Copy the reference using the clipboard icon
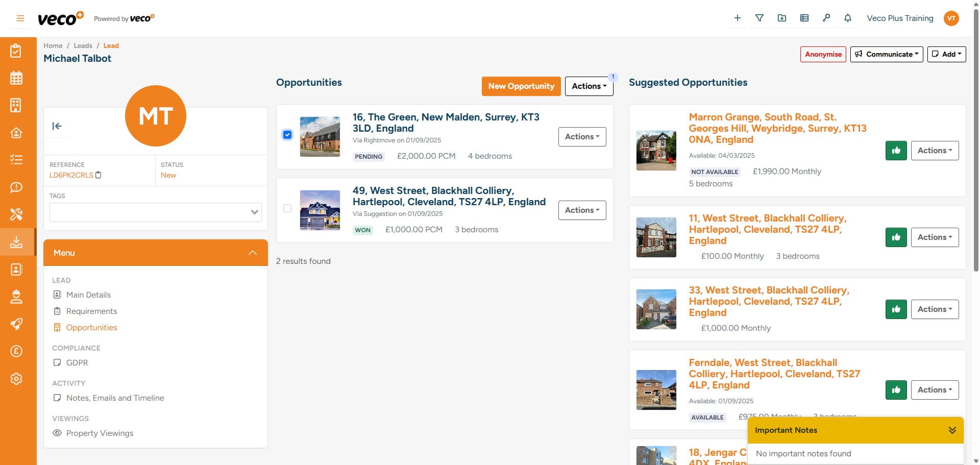The width and height of the screenshot is (980, 465). click(x=99, y=175)
